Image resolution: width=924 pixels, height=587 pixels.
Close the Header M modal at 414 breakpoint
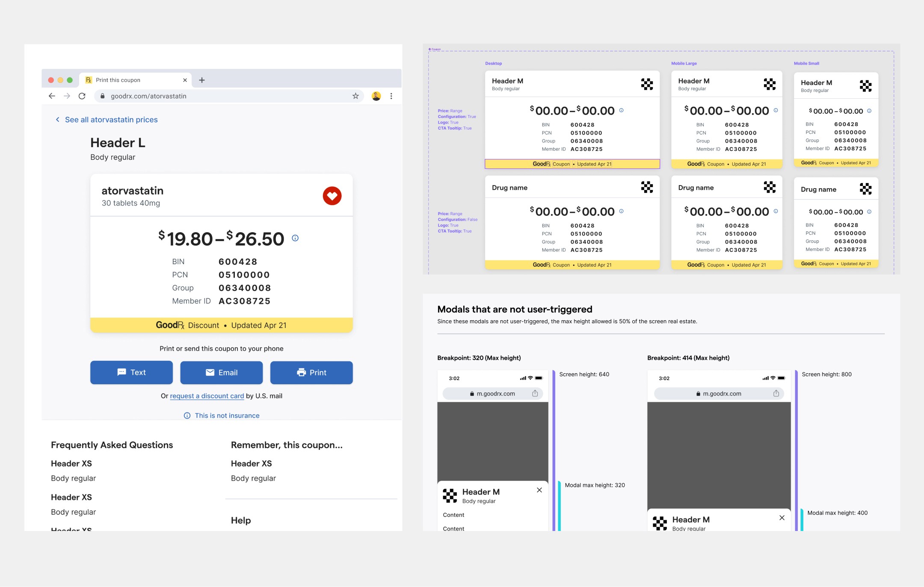[782, 518]
